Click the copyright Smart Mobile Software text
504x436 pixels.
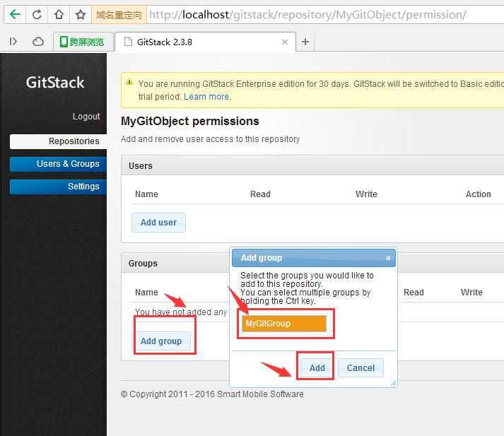212,394
